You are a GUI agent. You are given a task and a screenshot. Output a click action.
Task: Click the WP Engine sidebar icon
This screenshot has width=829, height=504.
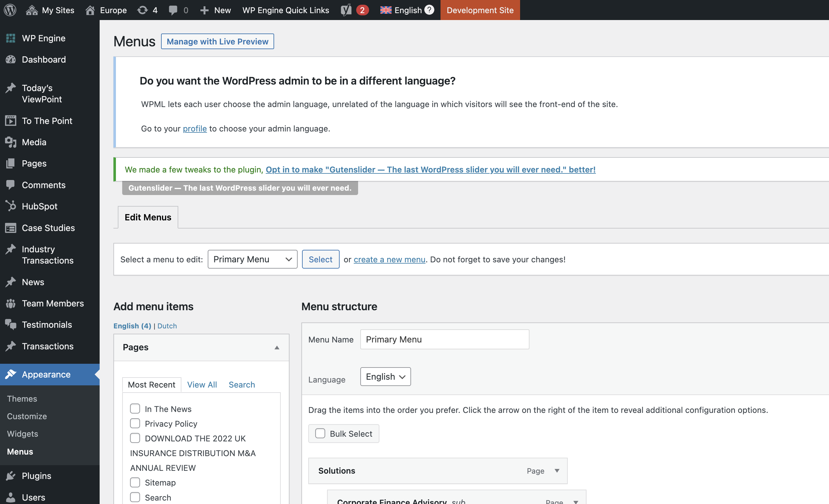point(10,38)
